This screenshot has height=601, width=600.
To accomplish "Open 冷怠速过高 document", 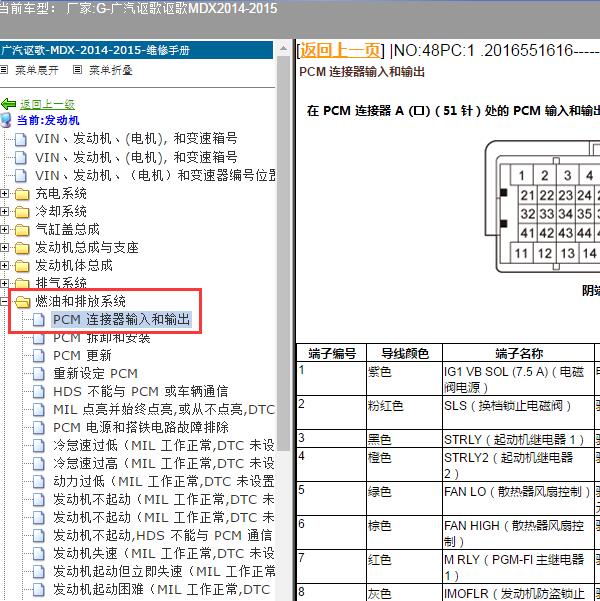I will pyautogui.click(x=164, y=463).
